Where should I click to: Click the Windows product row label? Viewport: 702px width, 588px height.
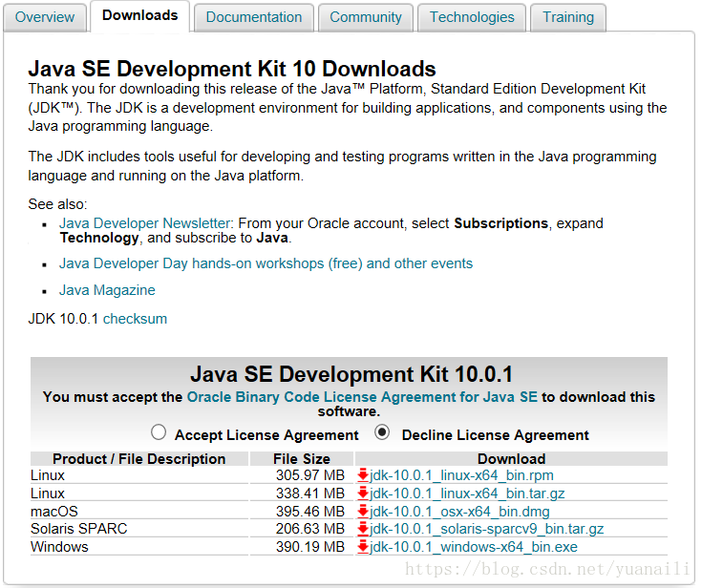pyautogui.click(x=59, y=547)
